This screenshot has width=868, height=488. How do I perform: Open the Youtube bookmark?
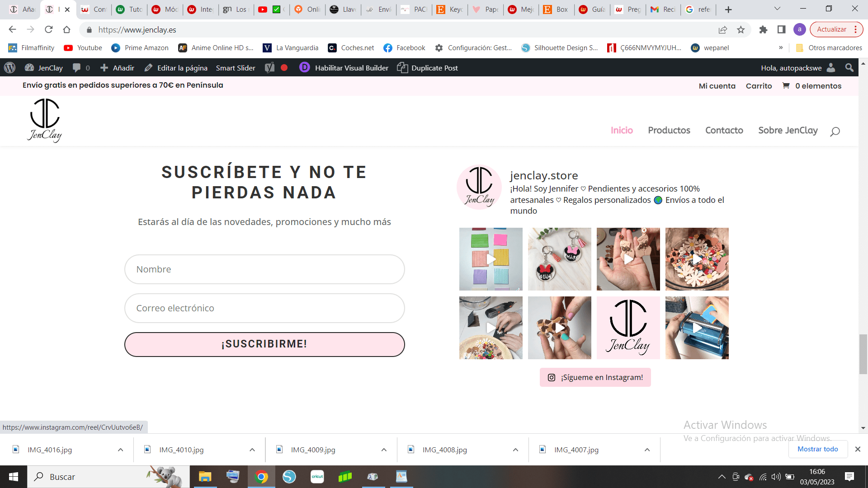pos(83,48)
